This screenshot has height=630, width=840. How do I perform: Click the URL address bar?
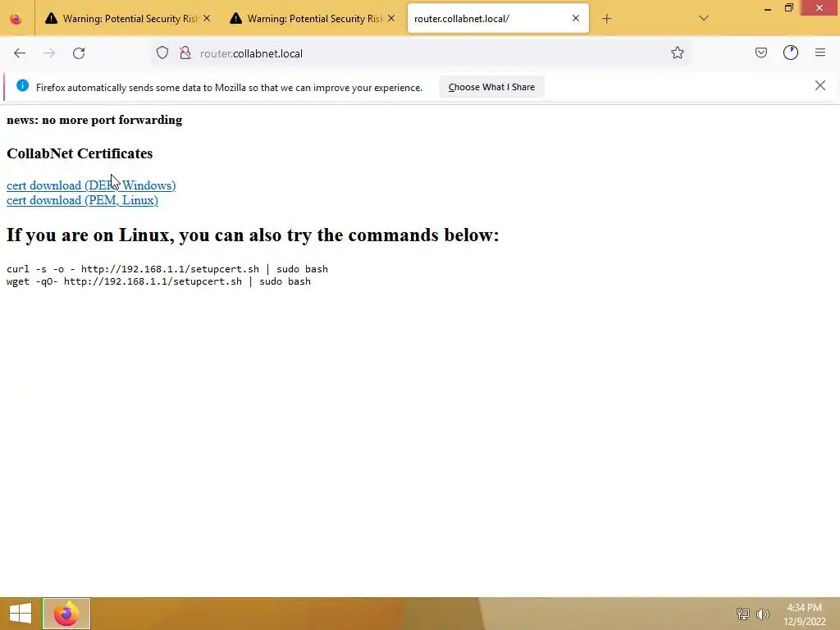click(x=421, y=53)
